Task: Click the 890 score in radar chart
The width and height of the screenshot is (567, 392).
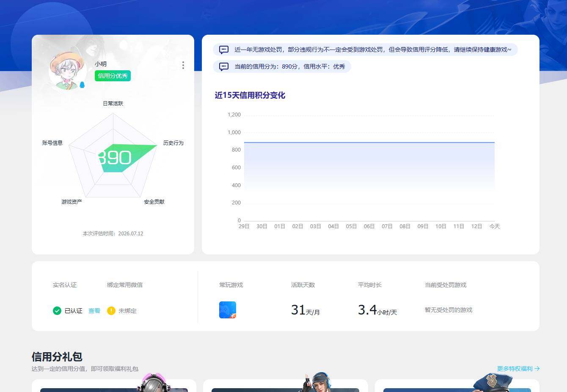Action: click(x=114, y=158)
